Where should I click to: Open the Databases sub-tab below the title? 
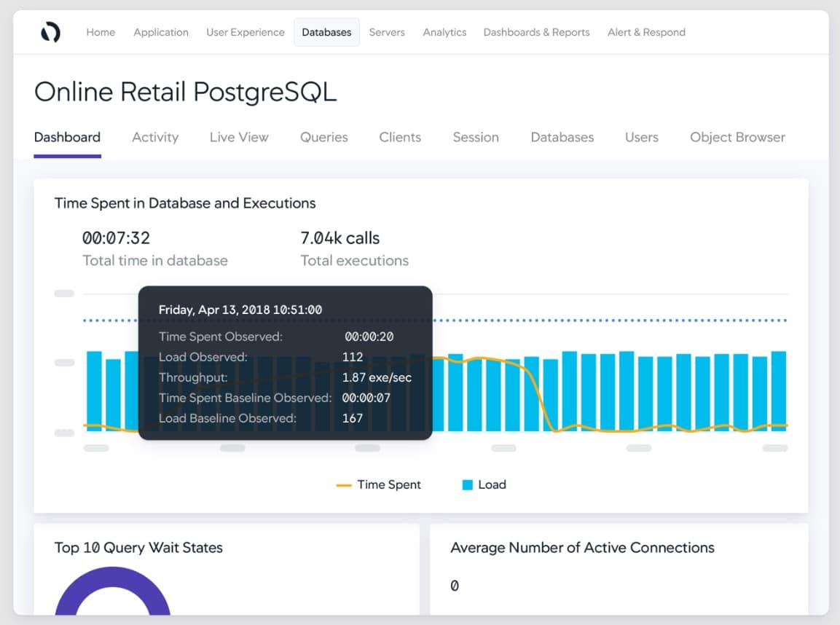pos(562,138)
